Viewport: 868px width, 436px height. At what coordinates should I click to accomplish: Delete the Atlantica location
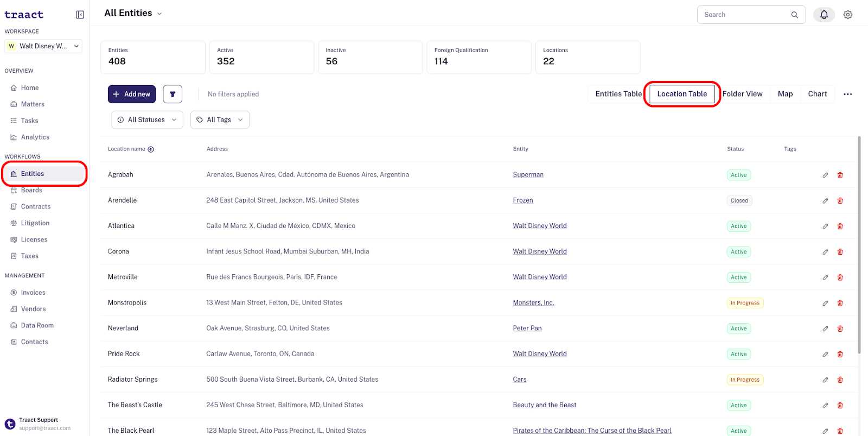(840, 226)
